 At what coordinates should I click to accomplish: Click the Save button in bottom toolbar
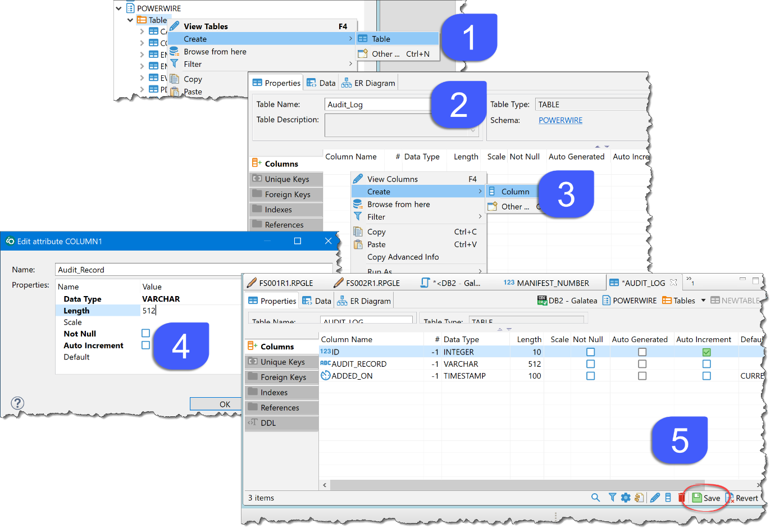coord(706,498)
